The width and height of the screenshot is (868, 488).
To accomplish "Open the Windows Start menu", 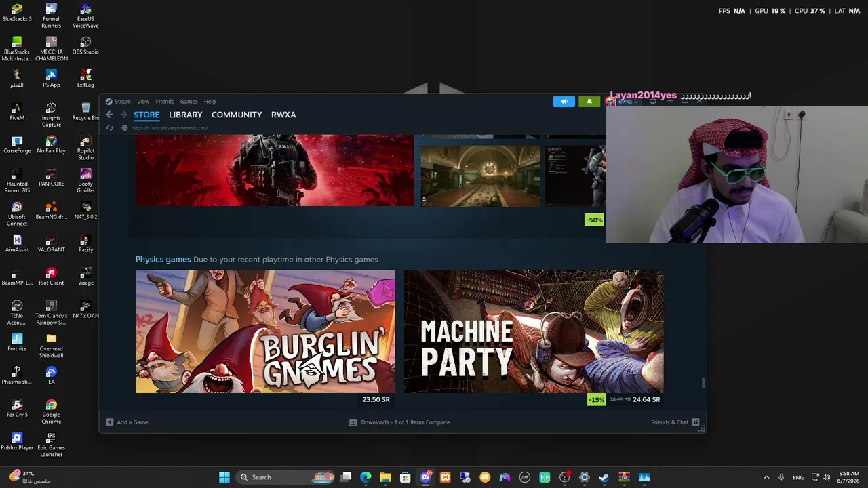I will (x=224, y=477).
